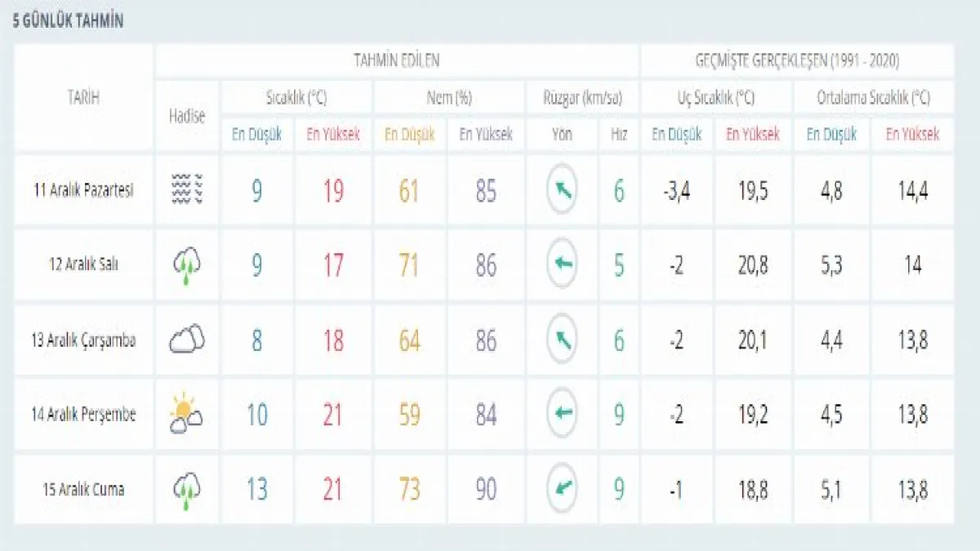
Task: Click the wind direction arrow for 15 Aralık Cuma
Action: click(562, 489)
